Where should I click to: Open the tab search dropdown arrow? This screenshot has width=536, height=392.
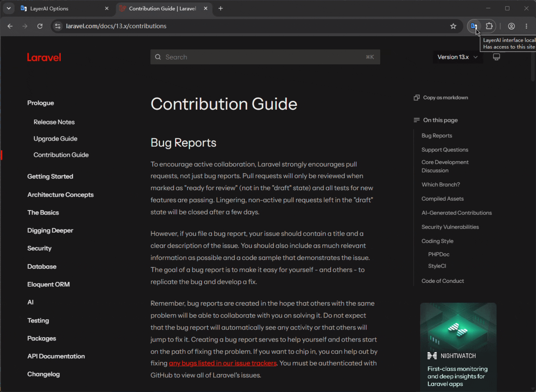[x=9, y=8]
